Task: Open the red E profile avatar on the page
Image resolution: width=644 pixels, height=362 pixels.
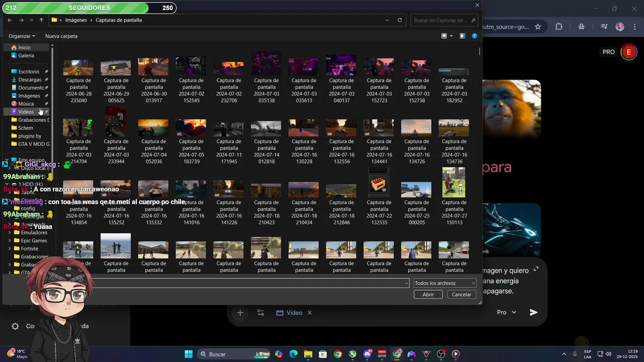Action: click(x=628, y=52)
